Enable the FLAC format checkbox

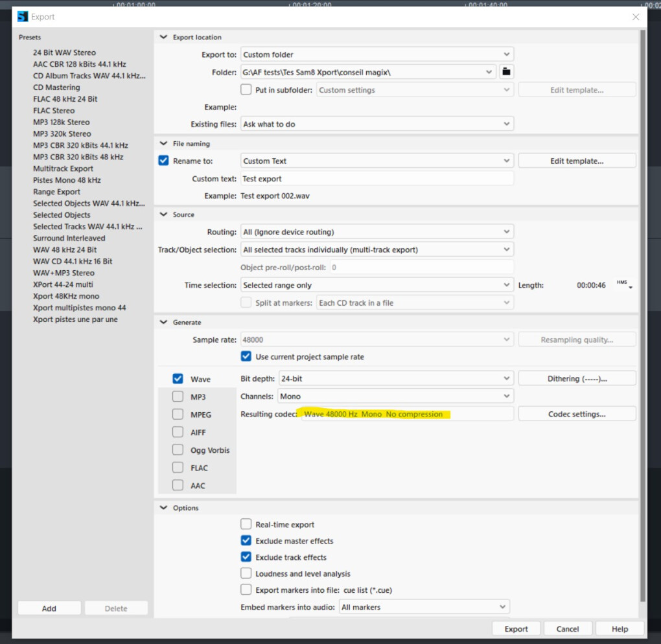tap(178, 467)
